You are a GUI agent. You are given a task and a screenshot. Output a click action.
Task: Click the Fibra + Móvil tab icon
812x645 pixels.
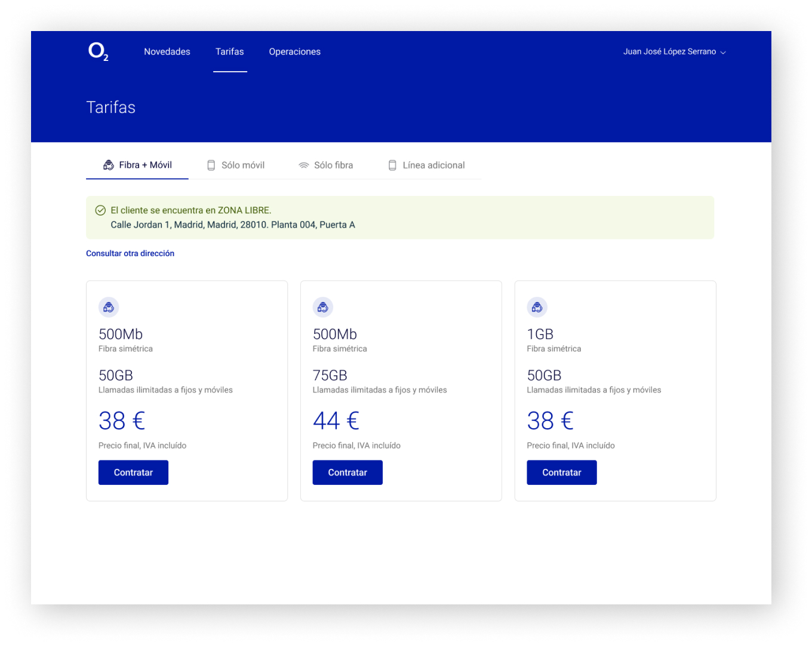click(x=109, y=165)
